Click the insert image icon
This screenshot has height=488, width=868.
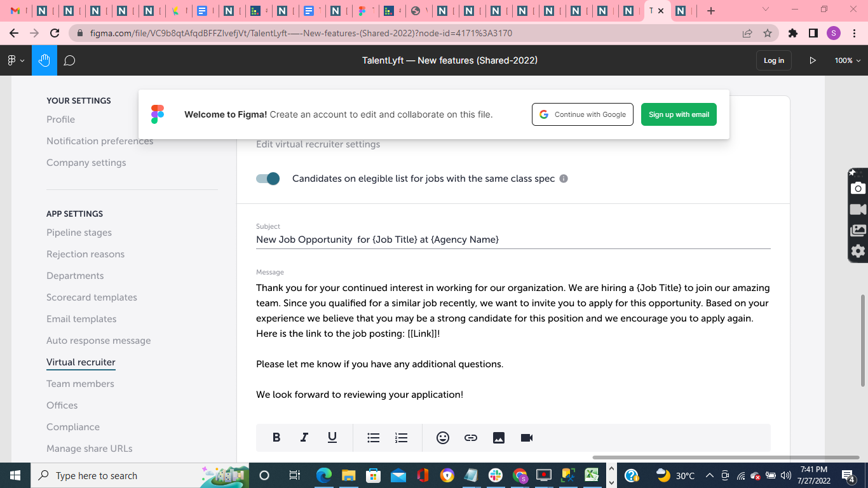(x=499, y=437)
